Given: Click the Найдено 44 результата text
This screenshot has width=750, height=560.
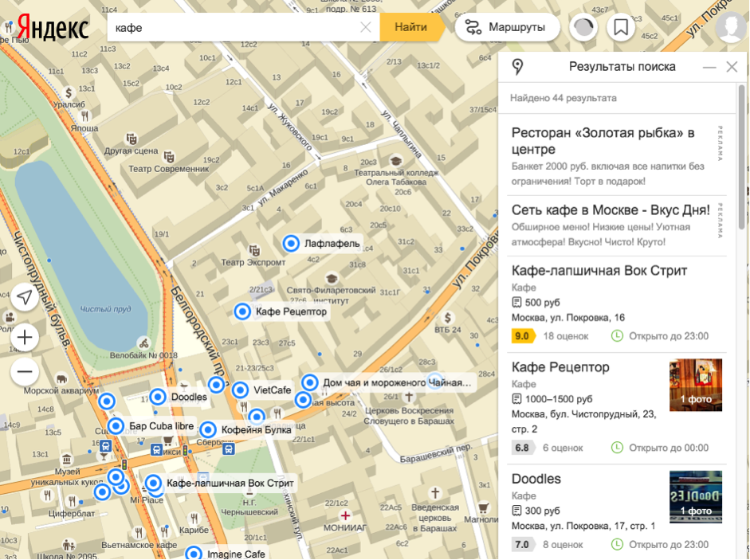Looking at the screenshot, I should pos(563,98).
